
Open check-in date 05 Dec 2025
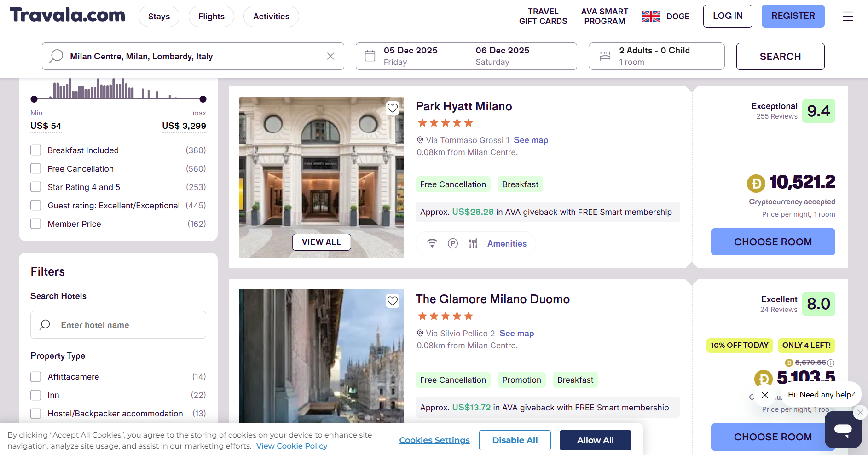click(x=411, y=56)
